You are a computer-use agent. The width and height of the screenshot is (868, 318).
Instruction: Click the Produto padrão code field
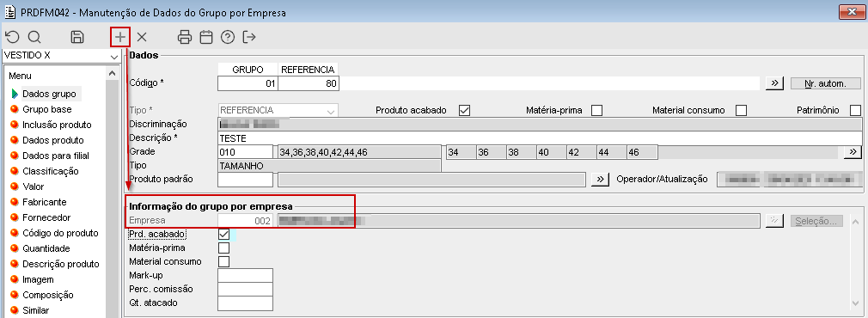[x=245, y=179]
